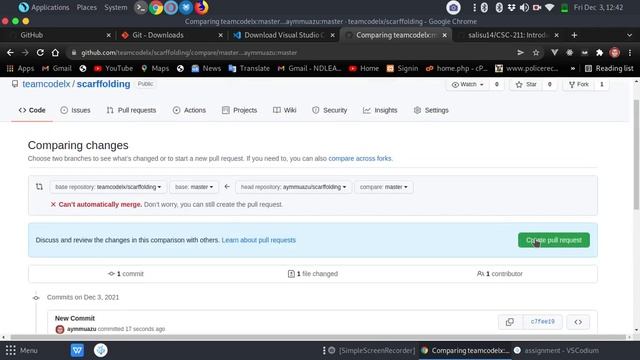Image resolution: width=640 pixels, height=360 pixels.
Task: Open commit c7fee19
Action: 542,322
